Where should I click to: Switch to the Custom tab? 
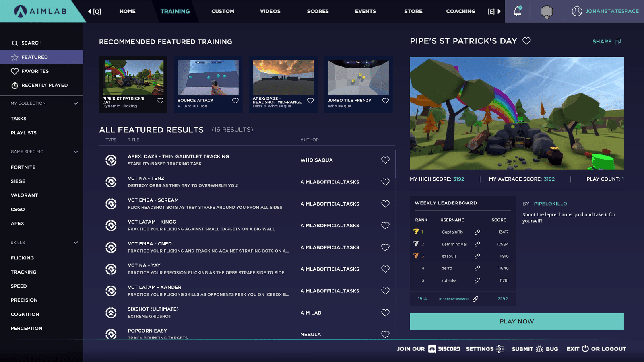tap(223, 11)
